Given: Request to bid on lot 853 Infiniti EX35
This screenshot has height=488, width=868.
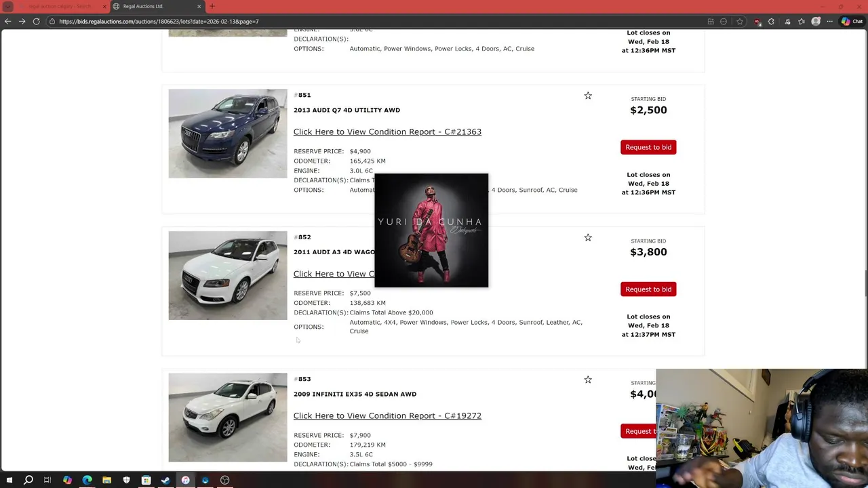Looking at the screenshot, I should click(x=639, y=431).
